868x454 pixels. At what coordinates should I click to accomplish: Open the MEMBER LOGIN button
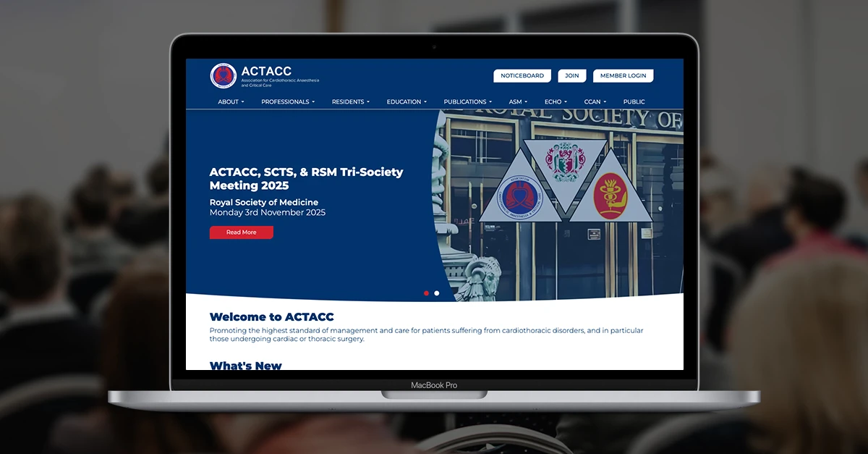pyautogui.click(x=623, y=75)
